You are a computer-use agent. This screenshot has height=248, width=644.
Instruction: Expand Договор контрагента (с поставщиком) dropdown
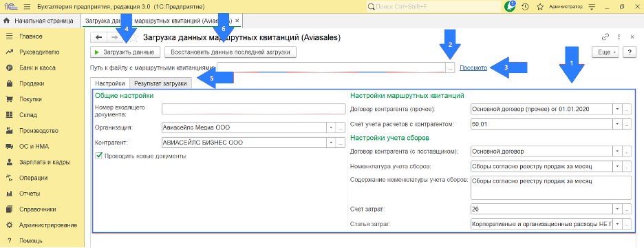point(617,152)
